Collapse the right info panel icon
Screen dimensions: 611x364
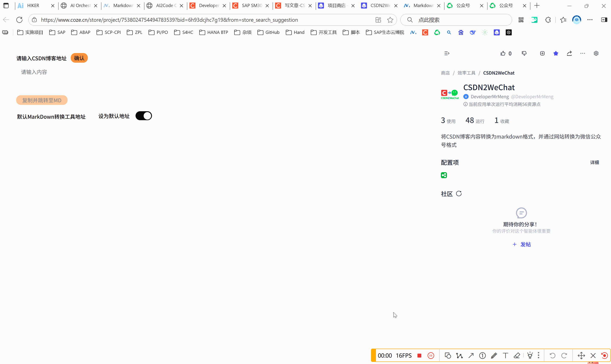447,53
